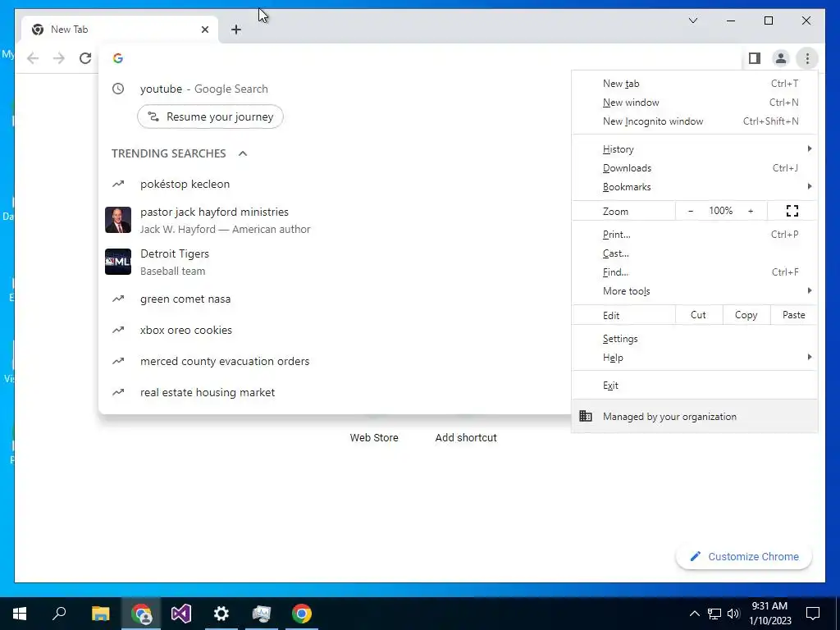
Task: Expand the More tools submenu
Action: coord(695,291)
